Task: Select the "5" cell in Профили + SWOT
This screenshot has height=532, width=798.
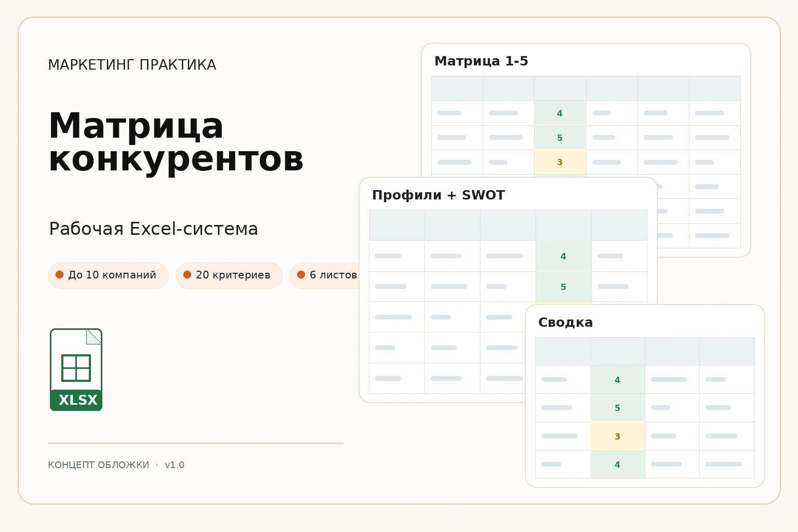Action: coord(564,287)
